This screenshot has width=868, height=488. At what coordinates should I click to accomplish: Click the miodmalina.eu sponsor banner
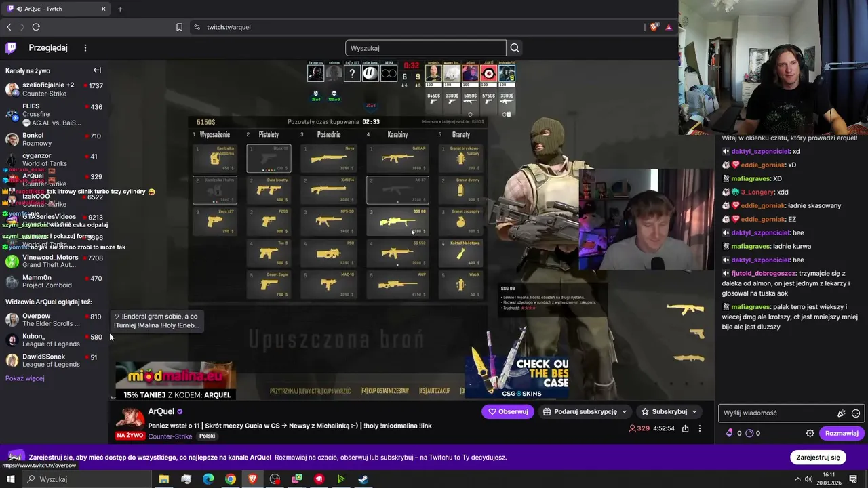click(176, 382)
